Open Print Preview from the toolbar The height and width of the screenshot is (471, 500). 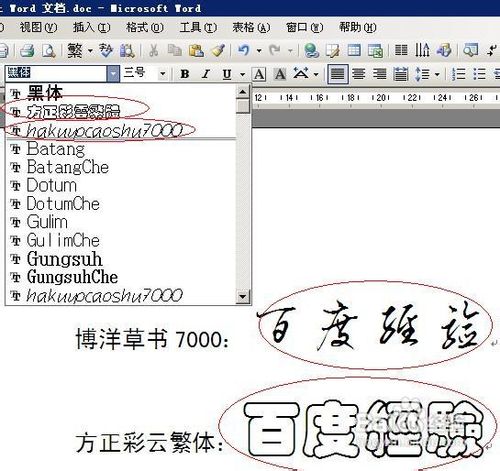pyautogui.click(x=49, y=51)
